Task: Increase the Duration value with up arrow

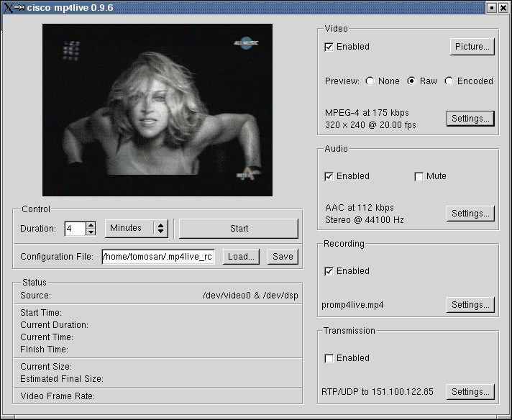Action: [91, 225]
